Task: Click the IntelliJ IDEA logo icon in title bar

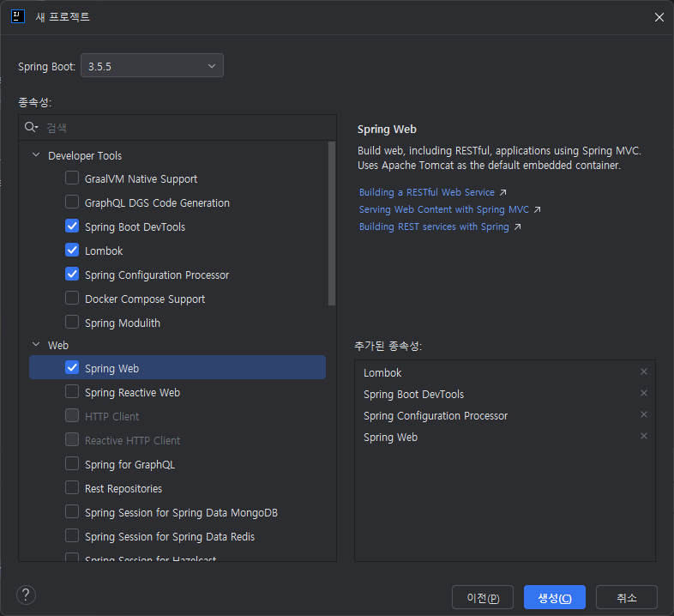Action: click(18, 17)
